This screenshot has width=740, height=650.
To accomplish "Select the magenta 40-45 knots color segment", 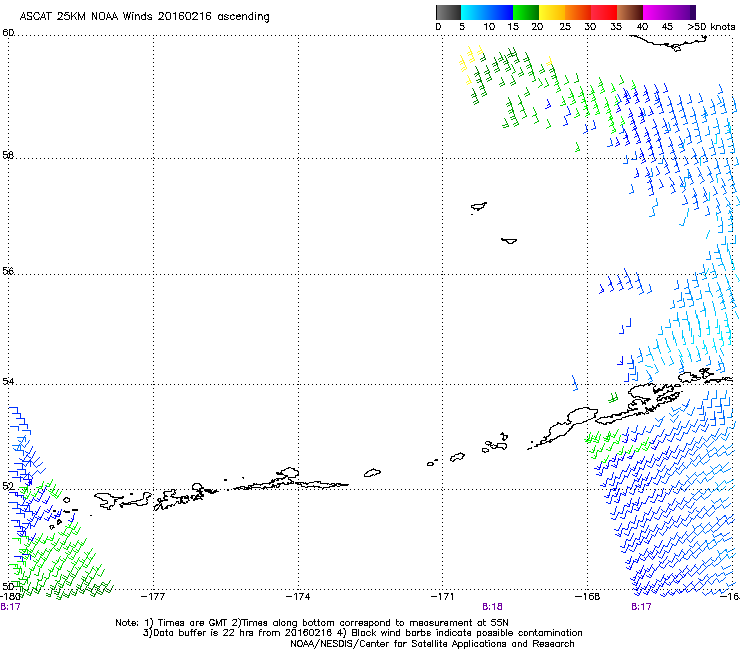I will pos(656,12).
